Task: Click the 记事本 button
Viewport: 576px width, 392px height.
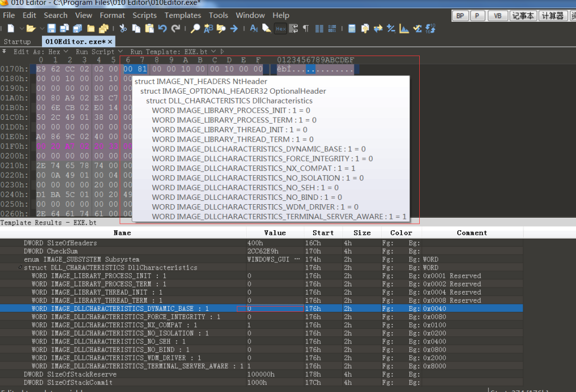Action: click(x=523, y=16)
